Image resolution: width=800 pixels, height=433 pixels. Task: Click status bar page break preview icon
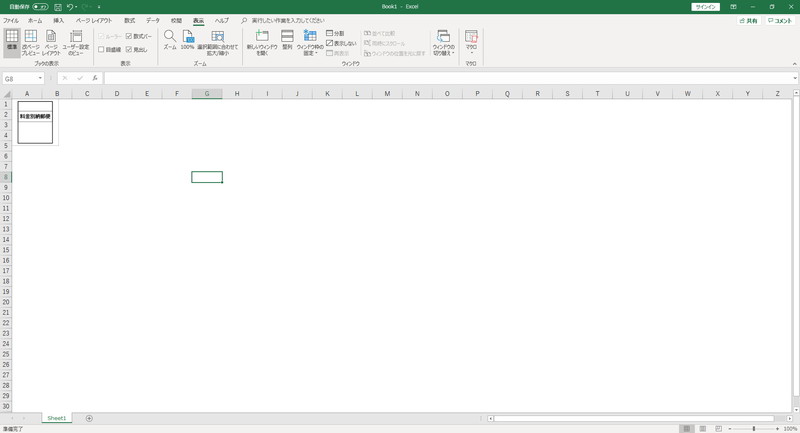point(718,429)
